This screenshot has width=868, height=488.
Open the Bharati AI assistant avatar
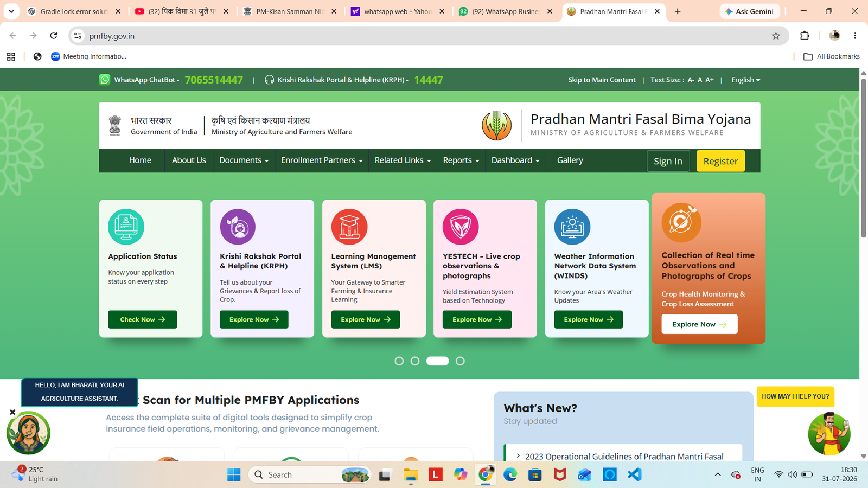coord(28,433)
